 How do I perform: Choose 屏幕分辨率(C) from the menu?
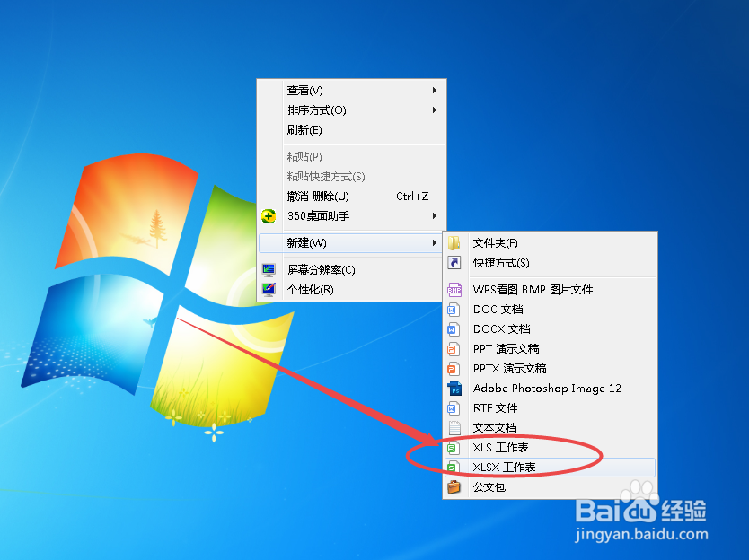[351, 270]
